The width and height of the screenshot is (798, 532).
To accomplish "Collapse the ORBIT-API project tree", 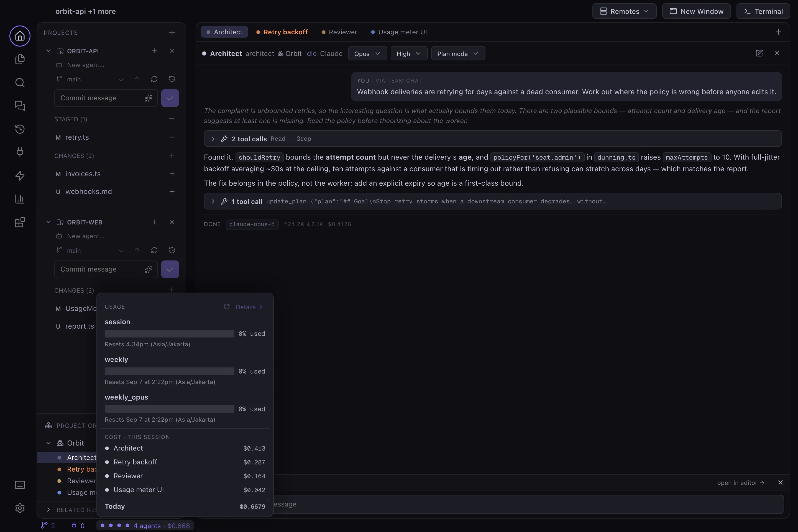I will click(48, 51).
